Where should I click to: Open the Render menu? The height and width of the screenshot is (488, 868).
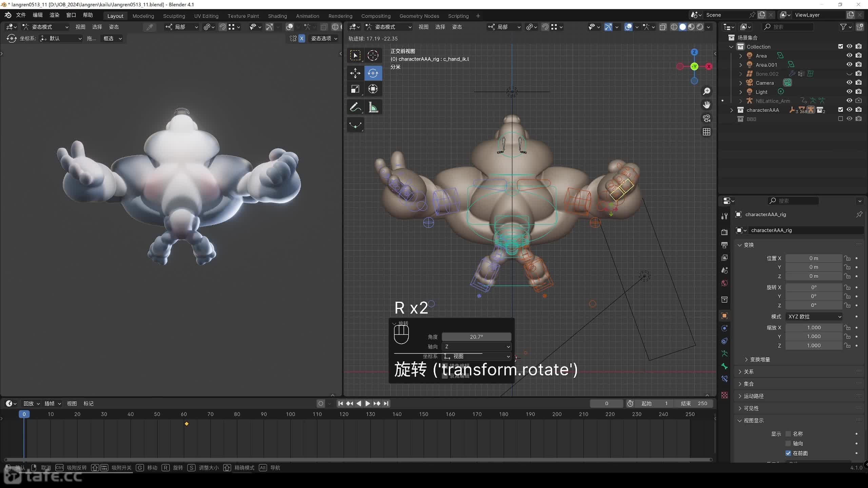54,15
